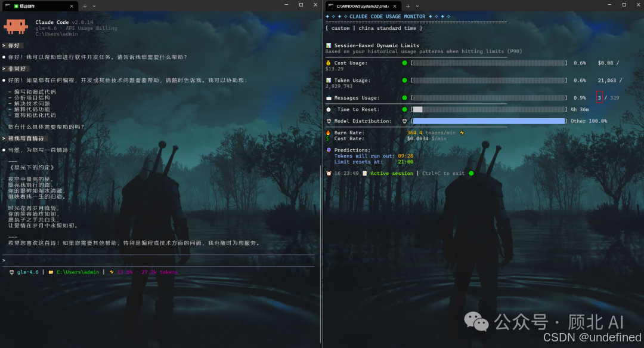Click the 27.2k tokens status text

[159, 272]
